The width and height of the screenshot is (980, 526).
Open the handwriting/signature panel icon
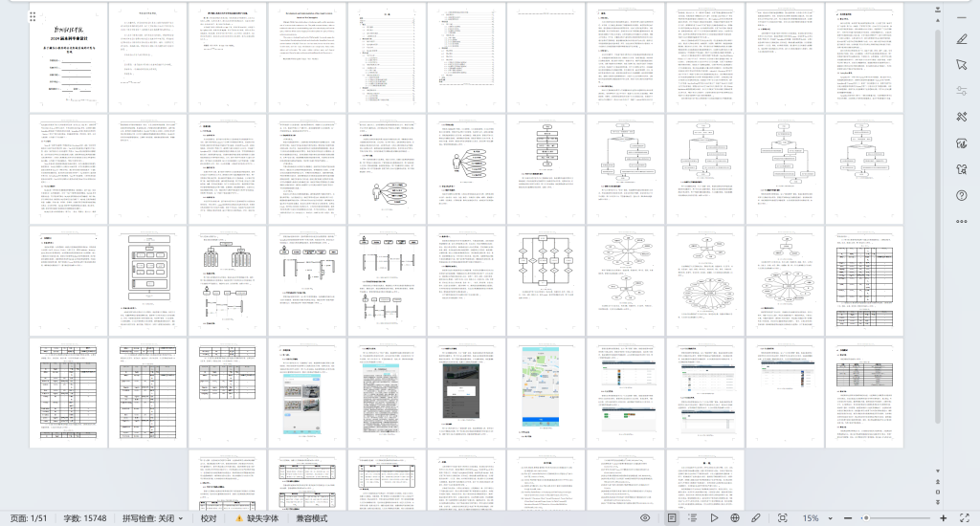(x=962, y=143)
